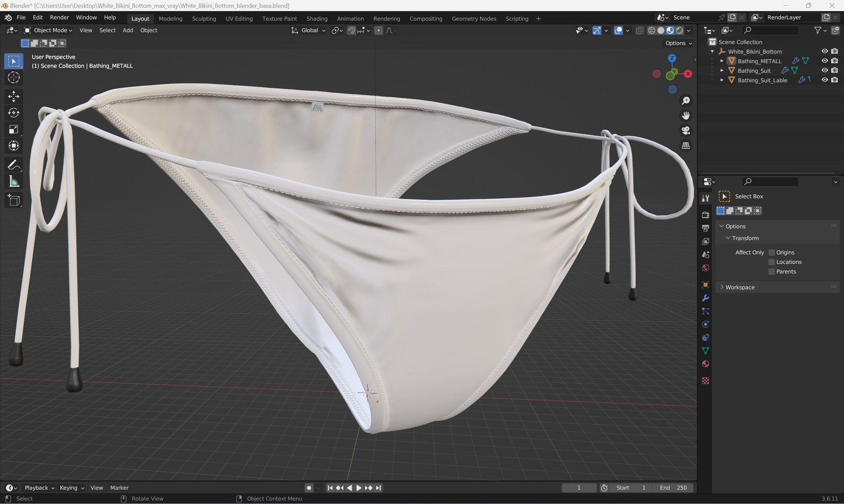844x504 pixels.
Task: Click the End frame field showing 250
Action: (673, 488)
